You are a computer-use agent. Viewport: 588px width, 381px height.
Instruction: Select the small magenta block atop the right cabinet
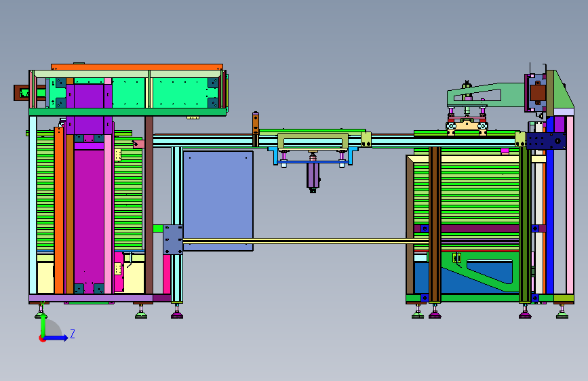(x=505, y=151)
